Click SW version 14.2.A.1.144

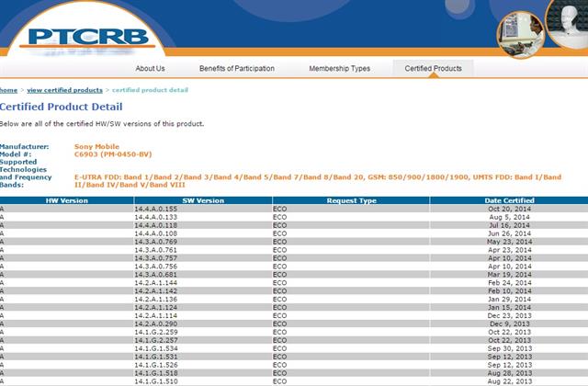point(156,283)
